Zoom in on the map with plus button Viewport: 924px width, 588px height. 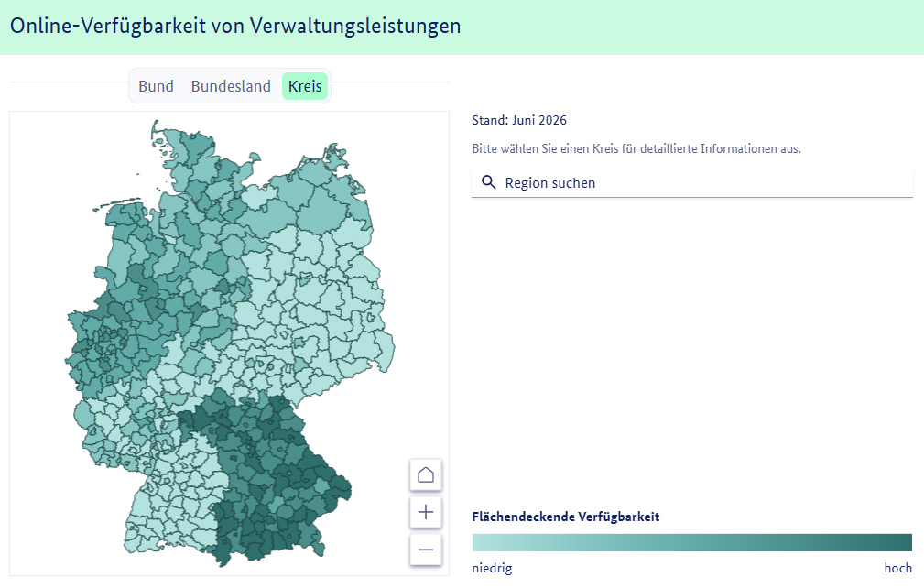click(x=426, y=512)
